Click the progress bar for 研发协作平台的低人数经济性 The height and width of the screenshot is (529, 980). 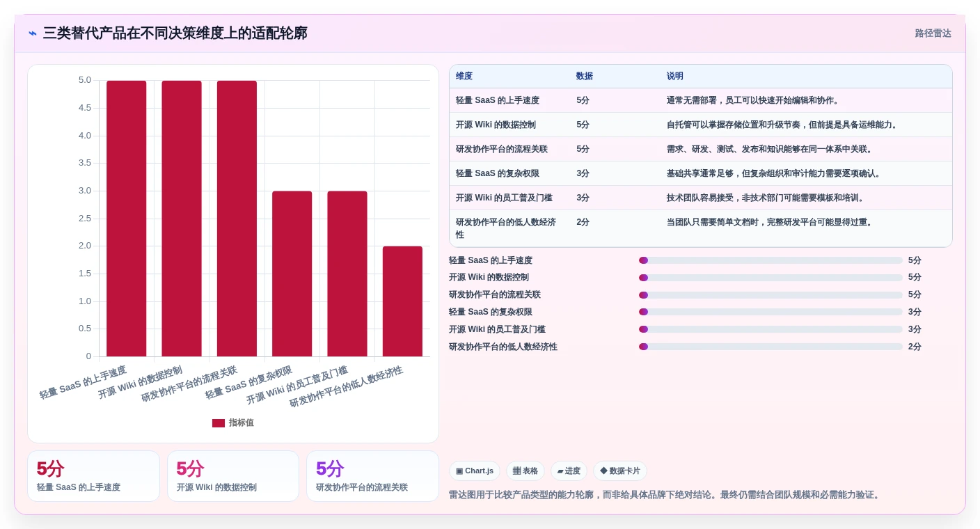(770, 347)
